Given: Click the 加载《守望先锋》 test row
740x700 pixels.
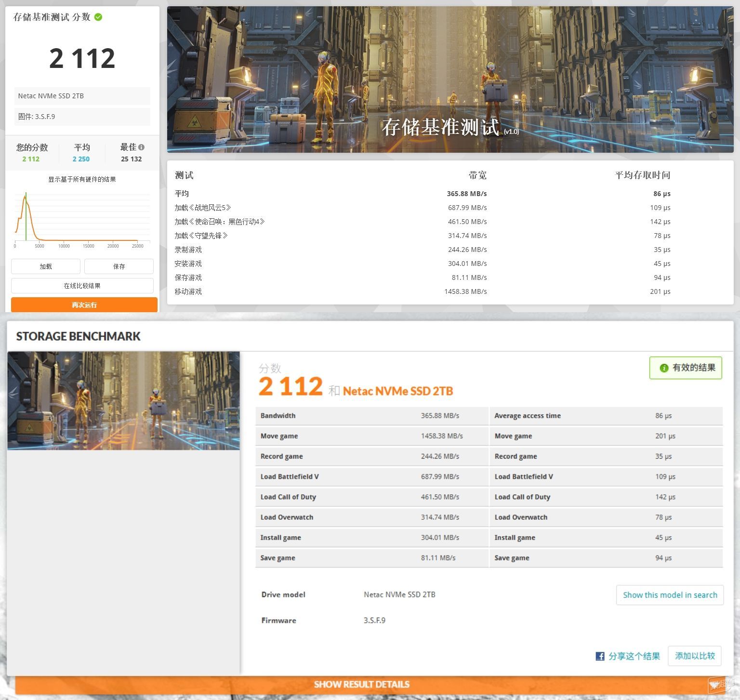Looking at the screenshot, I should pyautogui.click(x=450, y=236).
